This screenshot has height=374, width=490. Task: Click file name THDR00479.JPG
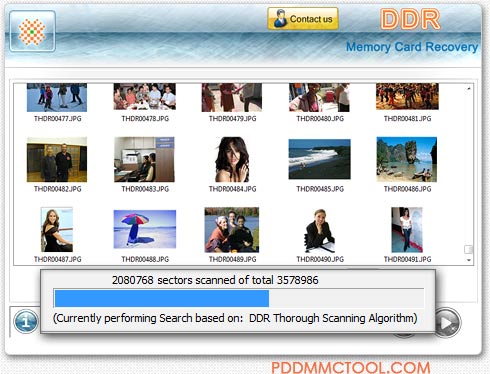click(x=233, y=119)
